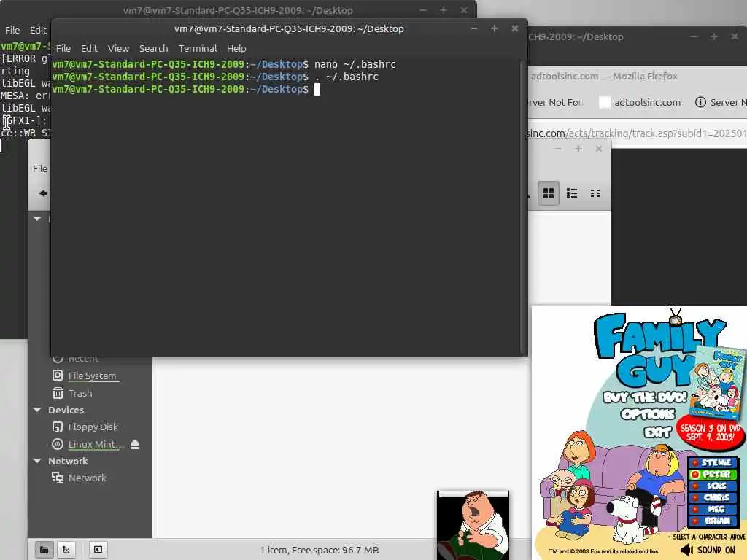747x560 pixels.
Task: Click Exit in Family Guy app
Action: (658, 432)
